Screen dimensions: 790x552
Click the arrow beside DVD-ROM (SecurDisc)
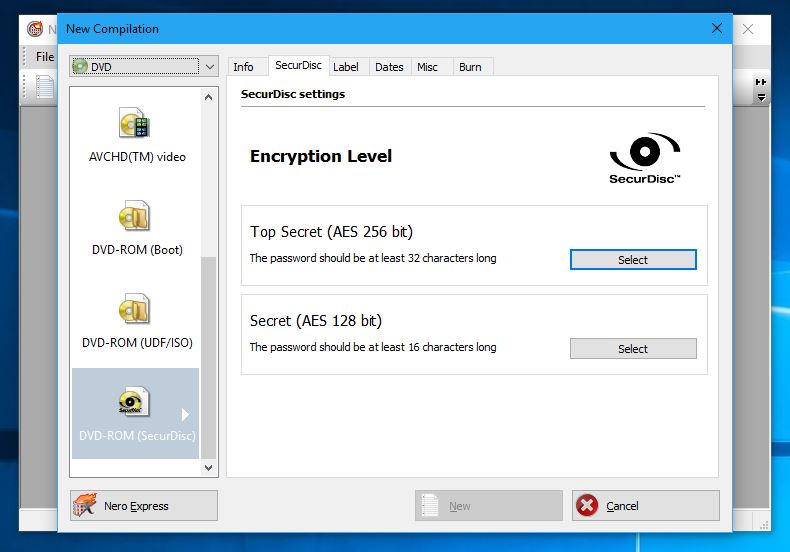pos(185,415)
